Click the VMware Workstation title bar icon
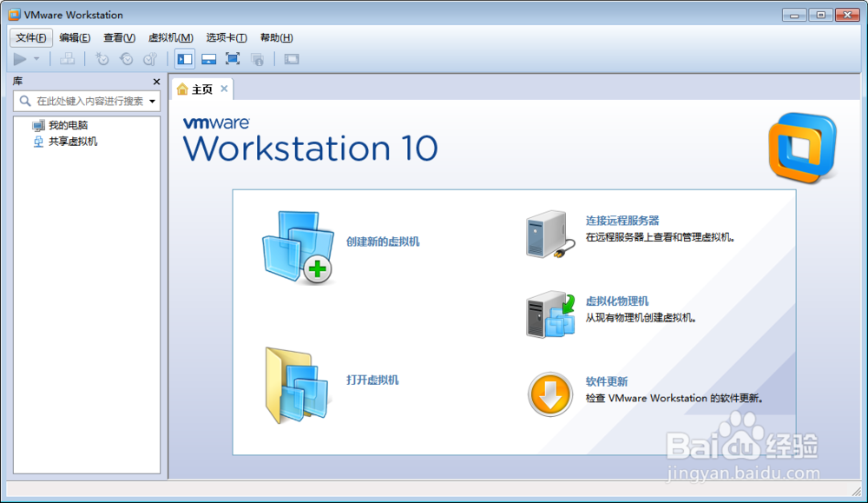Image resolution: width=868 pixels, height=503 pixels. (14, 15)
